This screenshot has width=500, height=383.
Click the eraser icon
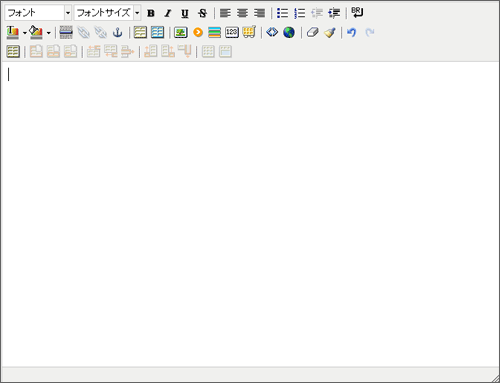pyautogui.click(x=313, y=32)
